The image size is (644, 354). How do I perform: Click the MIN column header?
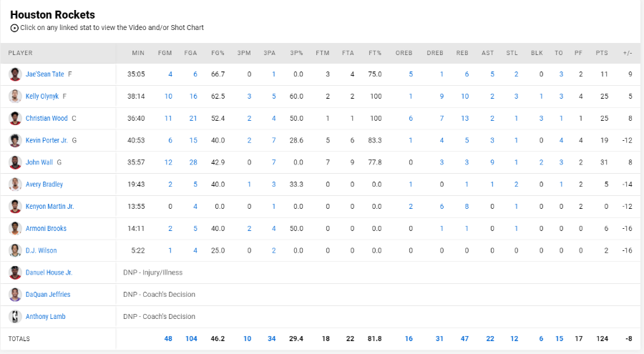138,53
